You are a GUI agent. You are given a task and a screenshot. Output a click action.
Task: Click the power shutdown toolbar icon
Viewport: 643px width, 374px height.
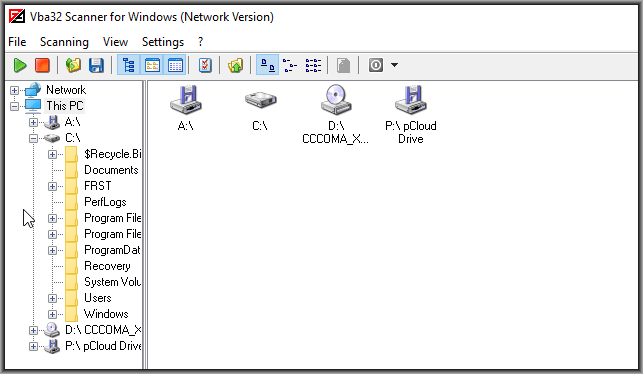(376, 65)
